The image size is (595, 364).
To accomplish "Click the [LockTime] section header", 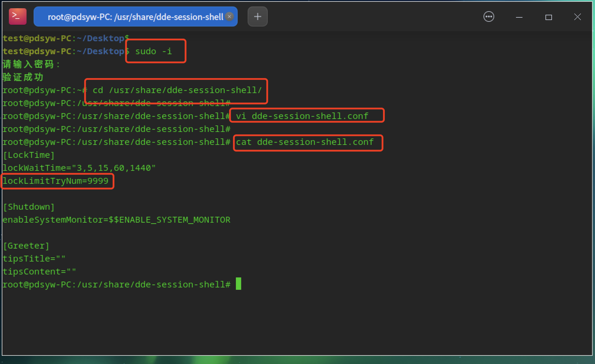I will click(29, 155).
